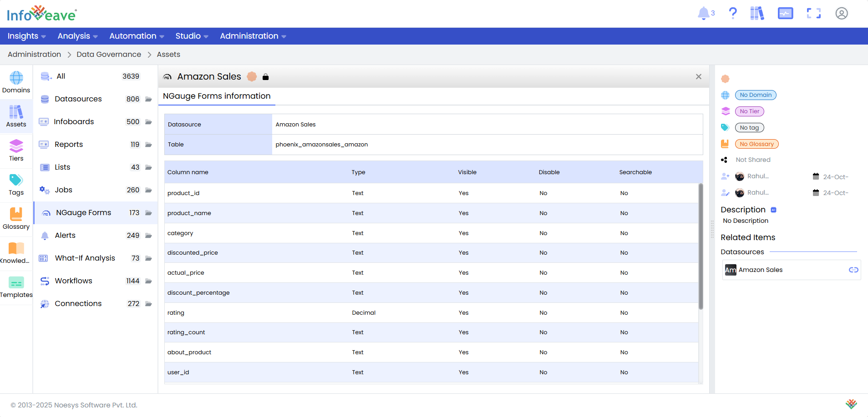The width and height of the screenshot is (868, 417).
Task: Open the notifications bell icon
Action: (x=704, y=13)
